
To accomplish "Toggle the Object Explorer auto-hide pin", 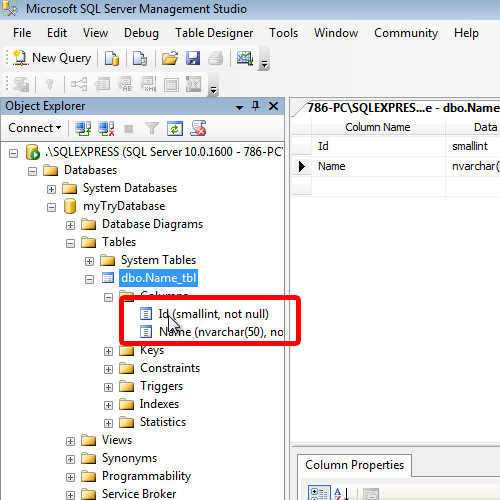I will pyautogui.click(x=256, y=106).
